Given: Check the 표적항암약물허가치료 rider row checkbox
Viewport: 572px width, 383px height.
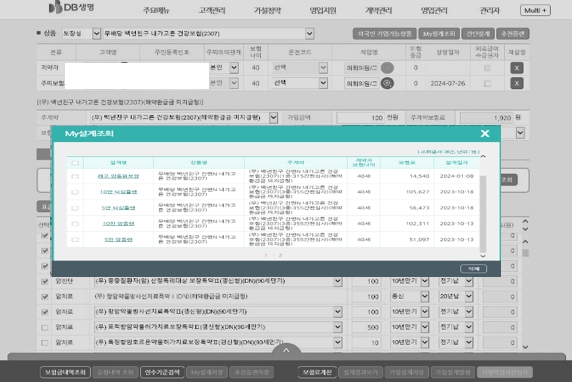Looking at the screenshot, I should tap(45, 327).
